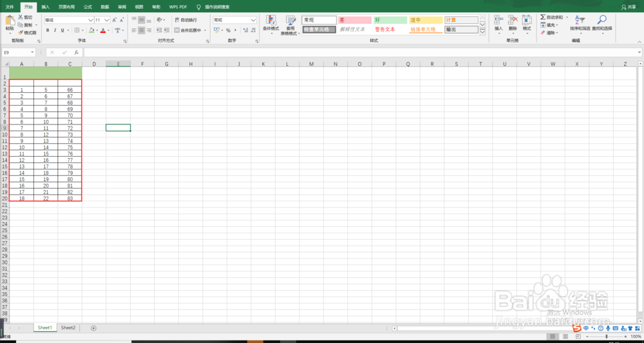This screenshot has width=644, height=343.
Task: Switch to the 公式 (Formulas) tab
Action: (x=88, y=7)
